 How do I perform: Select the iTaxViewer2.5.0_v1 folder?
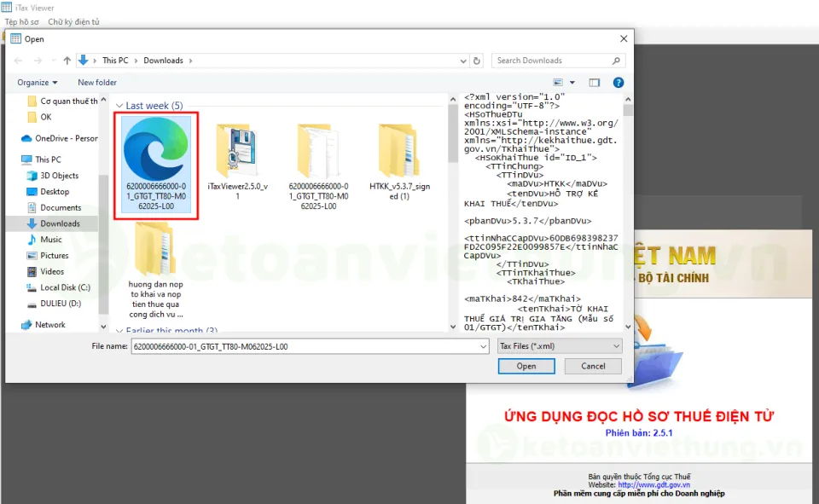point(238,162)
